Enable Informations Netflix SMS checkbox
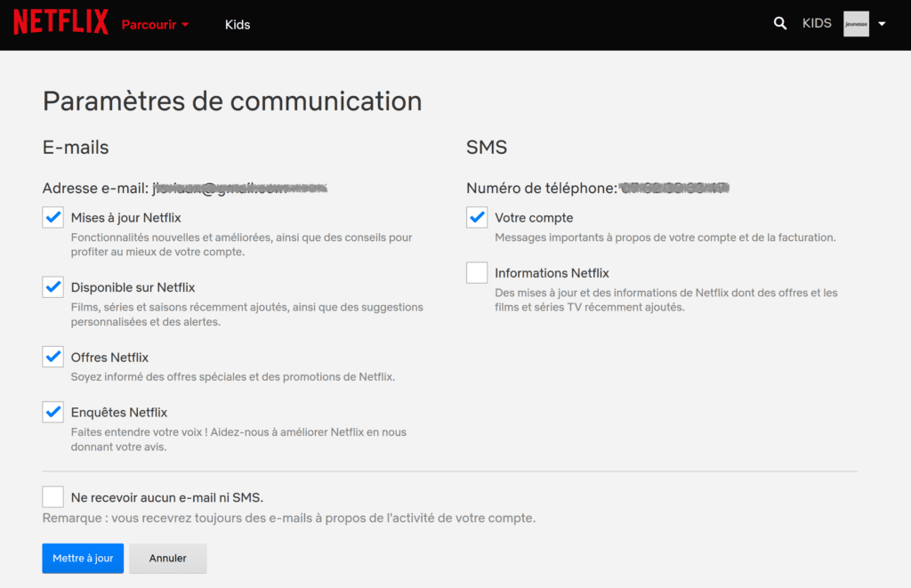The image size is (911, 588). 477,272
